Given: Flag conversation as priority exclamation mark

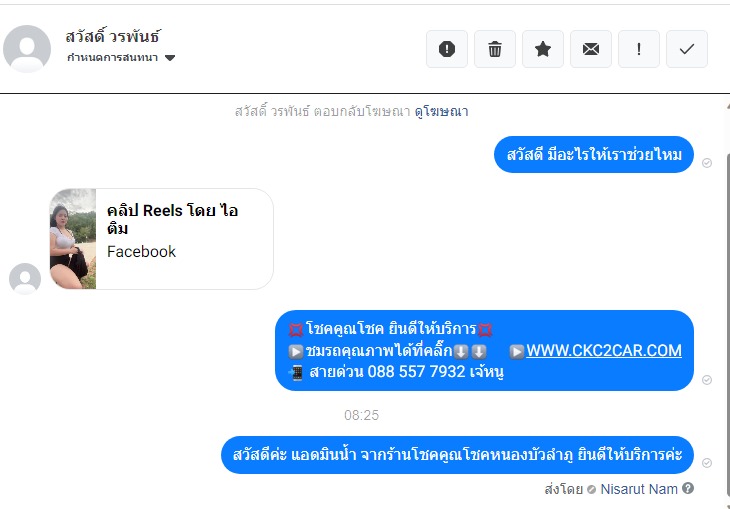Looking at the screenshot, I should (638, 49).
